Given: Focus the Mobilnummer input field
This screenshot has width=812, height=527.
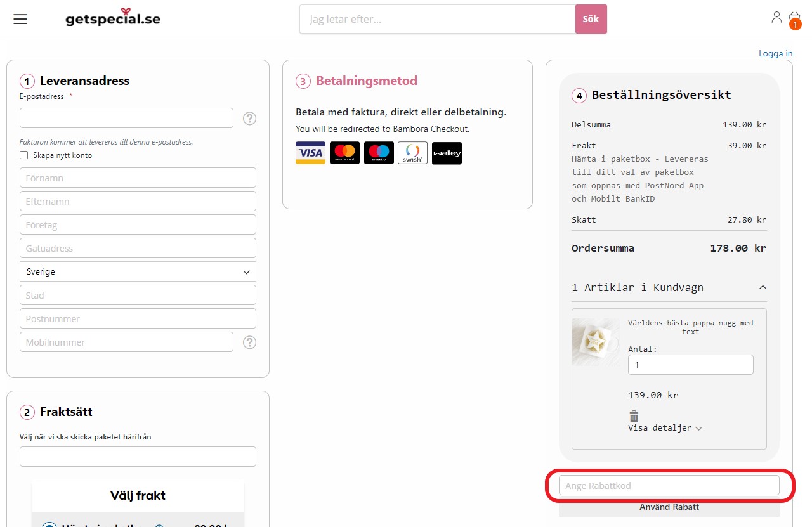Looking at the screenshot, I should pyautogui.click(x=126, y=342).
